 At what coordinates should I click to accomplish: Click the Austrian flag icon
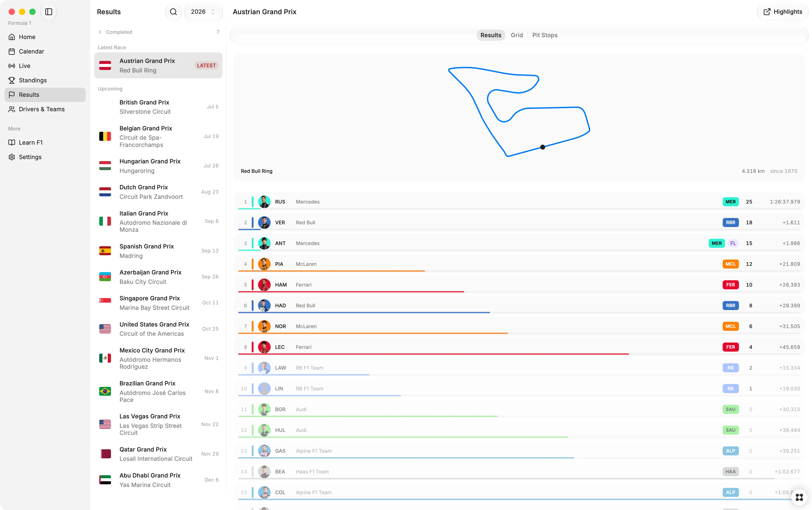pos(105,65)
